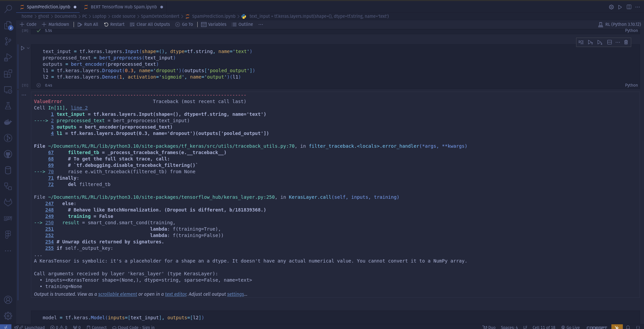Click Go To in the notebook toolbar
644x329 pixels.
(x=184, y=25)
